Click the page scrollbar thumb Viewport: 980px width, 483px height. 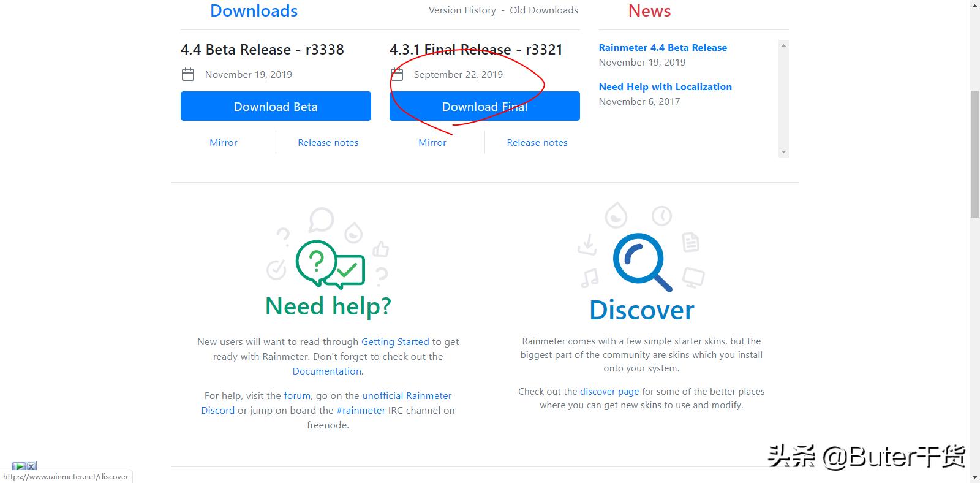(x=974, y=154)
